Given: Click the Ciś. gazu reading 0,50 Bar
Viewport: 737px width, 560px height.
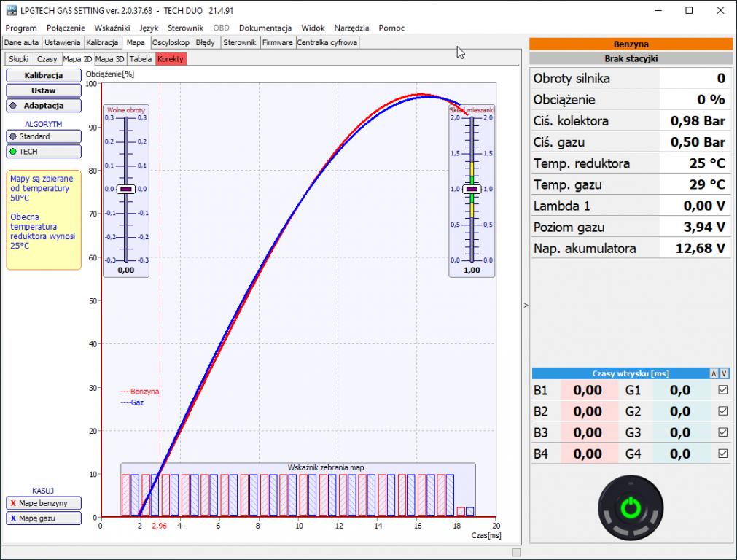Looking at the screenshot, I should tap(695, 142).
